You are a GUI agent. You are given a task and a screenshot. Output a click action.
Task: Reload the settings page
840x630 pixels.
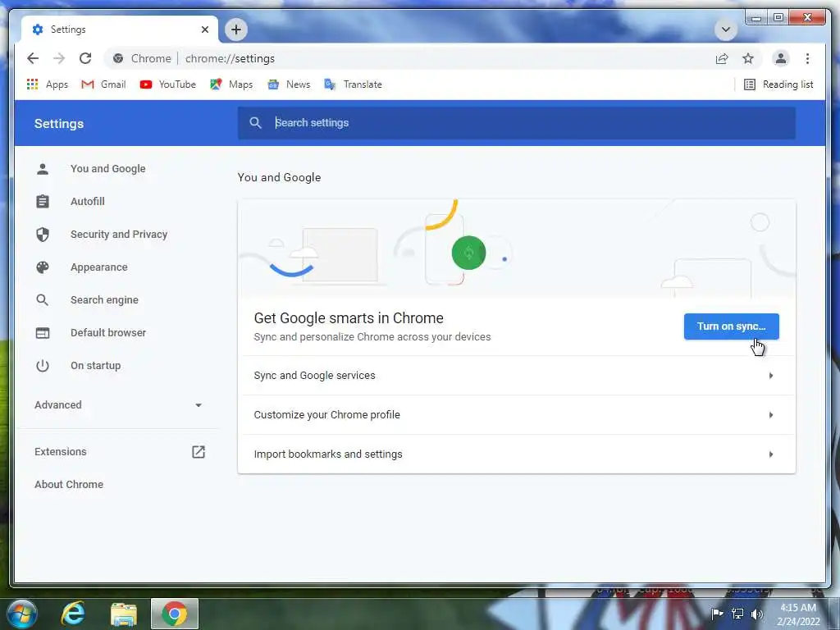pyautogui.click(x=85, y=58)
